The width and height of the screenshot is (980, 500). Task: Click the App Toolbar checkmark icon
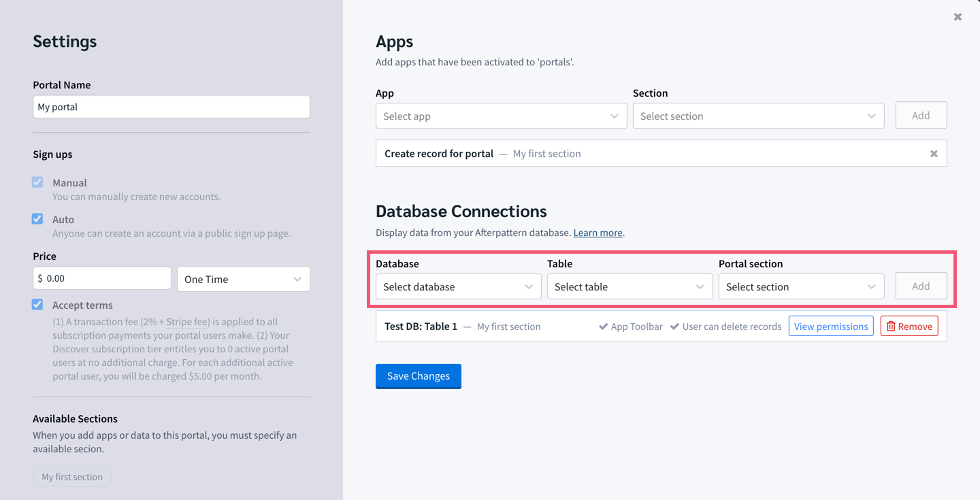point(603,327)
